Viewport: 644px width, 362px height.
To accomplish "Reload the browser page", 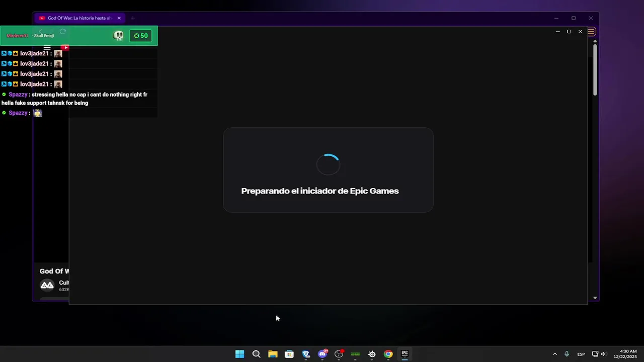I will tap(63, 32).
